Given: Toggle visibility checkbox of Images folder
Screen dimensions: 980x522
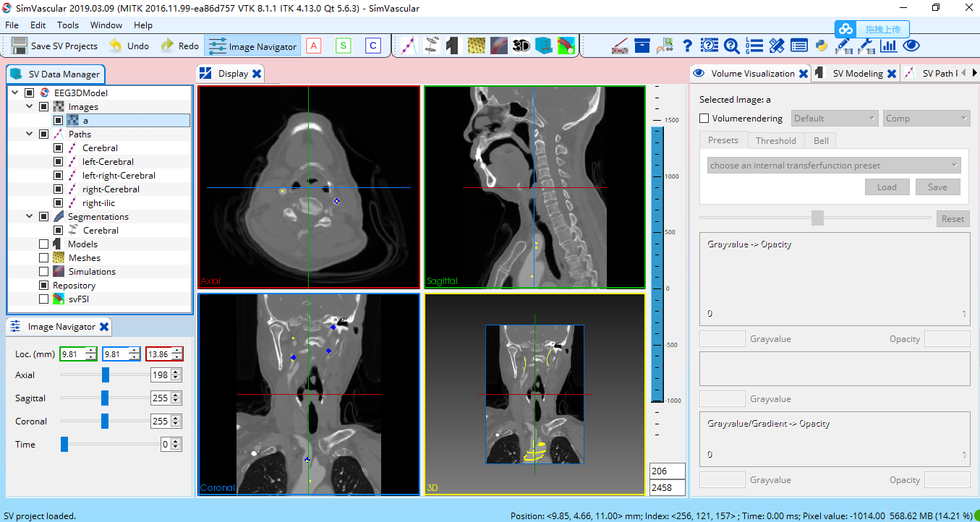Looking at the screenshot, I should pos(43,107).
